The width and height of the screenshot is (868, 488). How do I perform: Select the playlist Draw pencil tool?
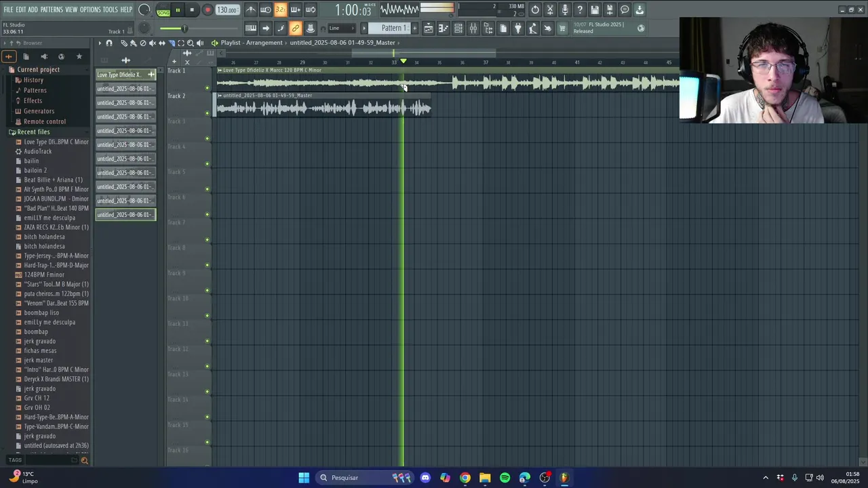pos(124,43)
